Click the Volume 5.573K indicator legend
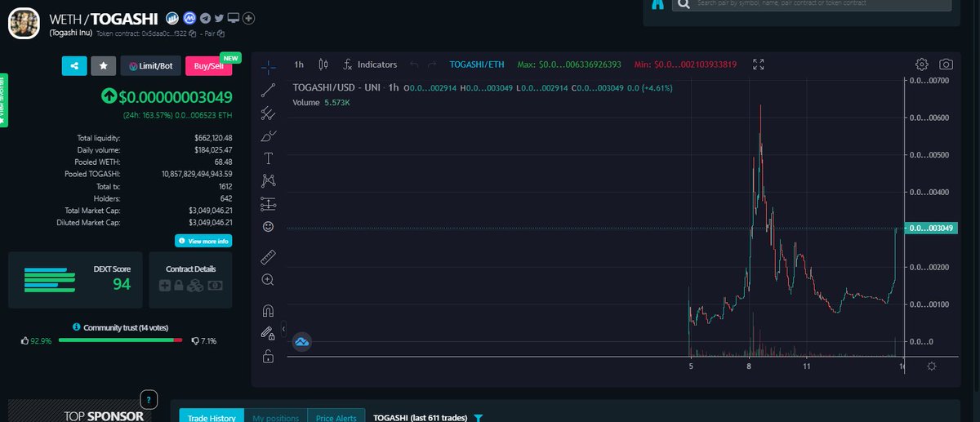 (321, 102)
